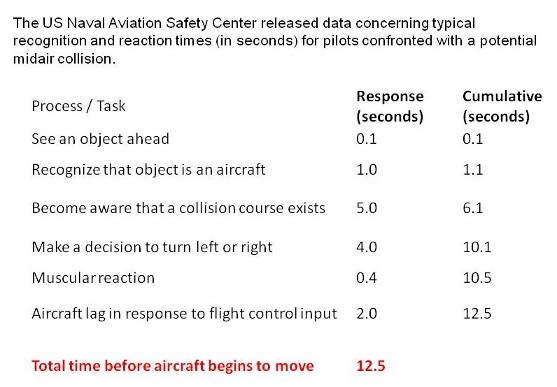Click the 5.0 response value
Viewport: 557px width, 387px height.
pyautogui.click(x=367, y=208)
